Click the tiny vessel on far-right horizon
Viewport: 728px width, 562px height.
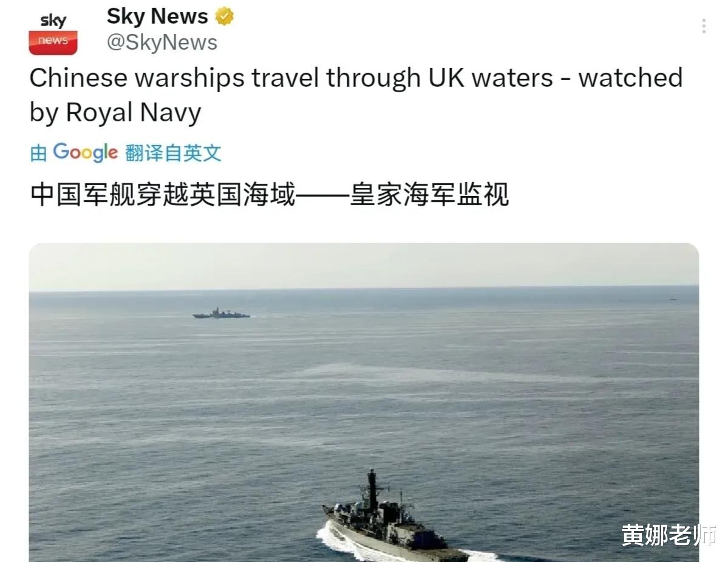pyautogui.click(x=673, y=299)
